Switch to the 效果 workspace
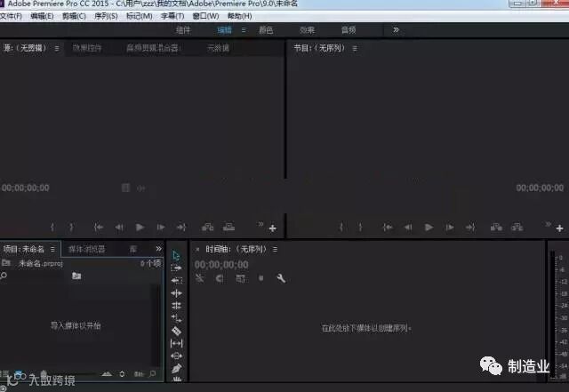569x392 pixels. 307,30
